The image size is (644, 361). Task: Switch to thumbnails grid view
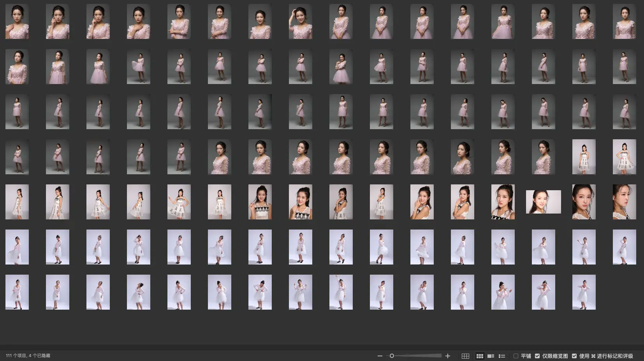click(480, 356)
